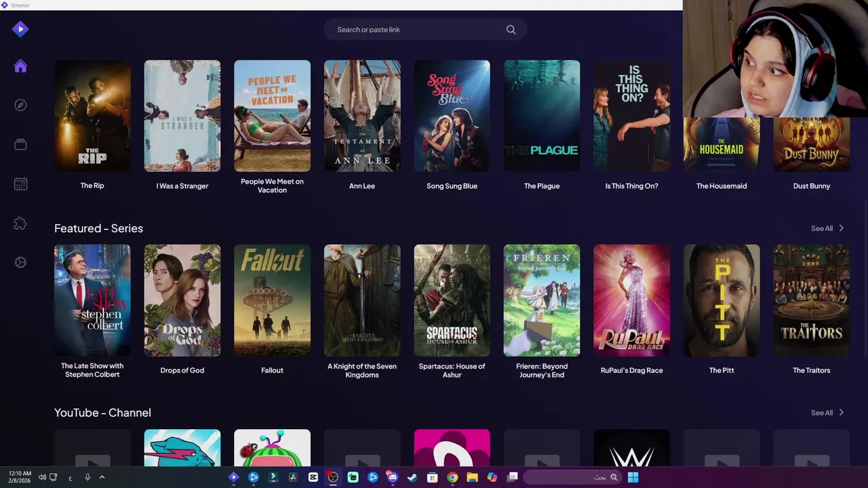Open The Late Show with Stephen Colbert poster
868x488 pixels.
point(92,300)
